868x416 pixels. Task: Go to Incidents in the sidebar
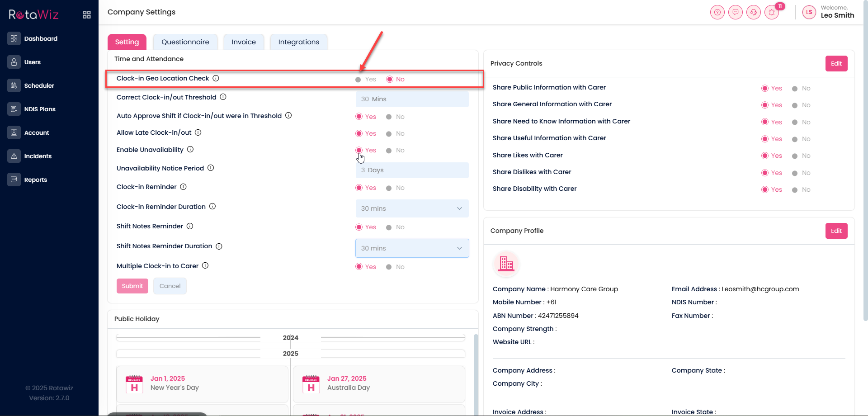pos(38,156)
